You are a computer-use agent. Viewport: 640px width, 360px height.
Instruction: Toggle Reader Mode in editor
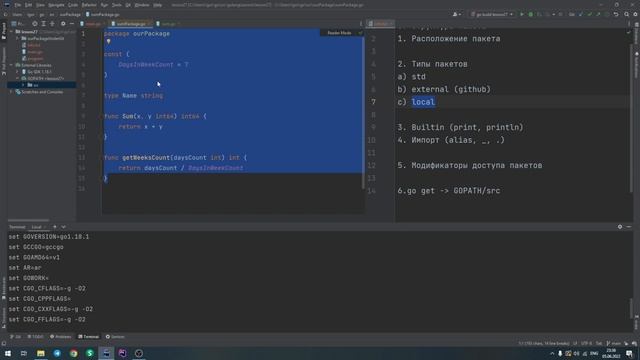coord(339,33)
